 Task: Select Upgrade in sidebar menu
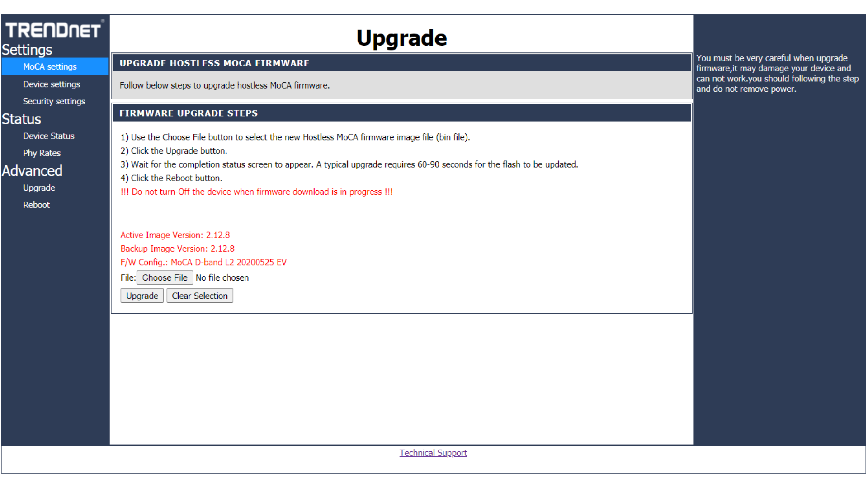[39, 188]
